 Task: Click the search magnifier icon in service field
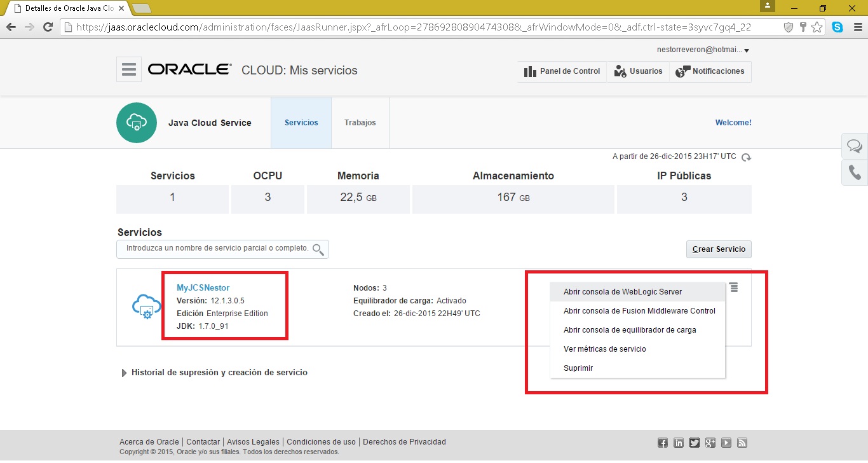[318, 249]
